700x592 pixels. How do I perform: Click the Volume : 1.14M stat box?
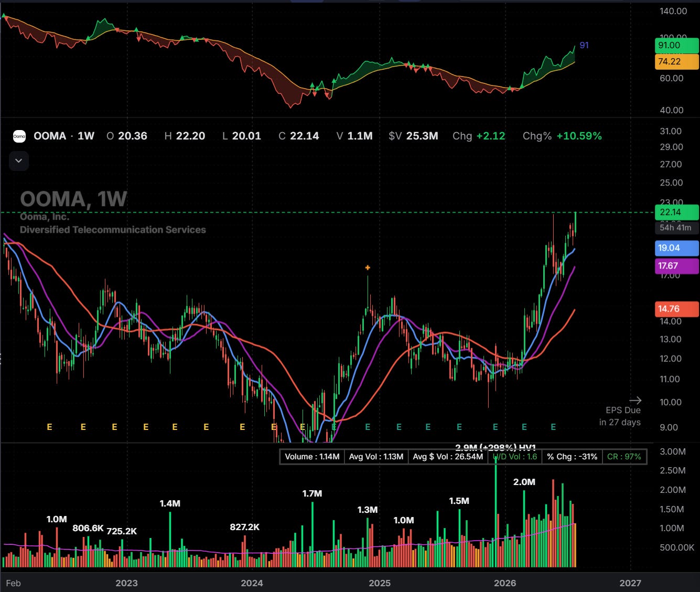313,457
